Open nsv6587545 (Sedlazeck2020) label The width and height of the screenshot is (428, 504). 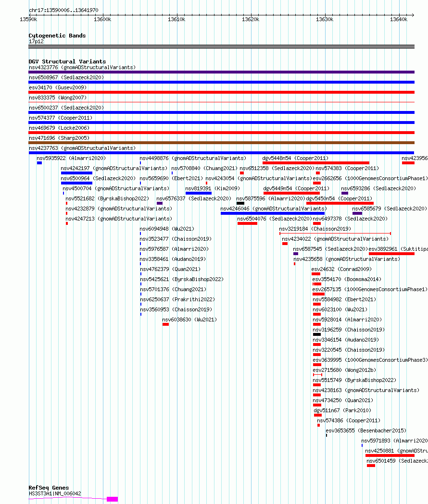(x=330, y=249)
